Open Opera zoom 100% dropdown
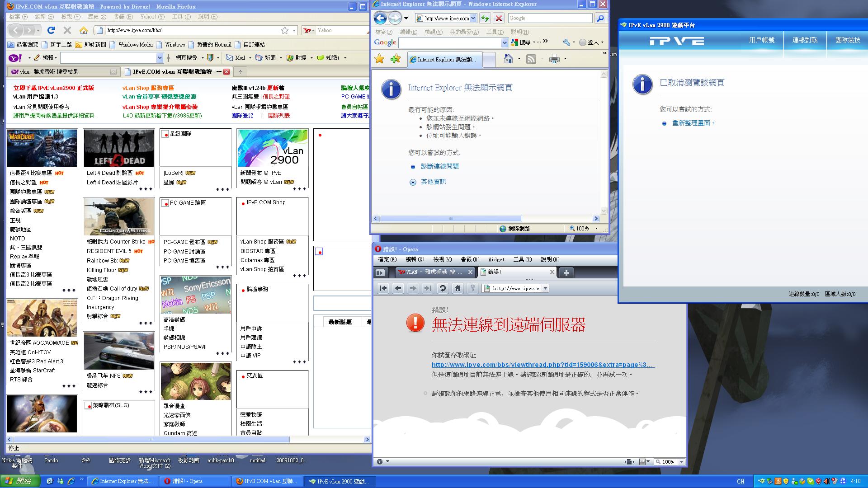 [x=681, y=462]
